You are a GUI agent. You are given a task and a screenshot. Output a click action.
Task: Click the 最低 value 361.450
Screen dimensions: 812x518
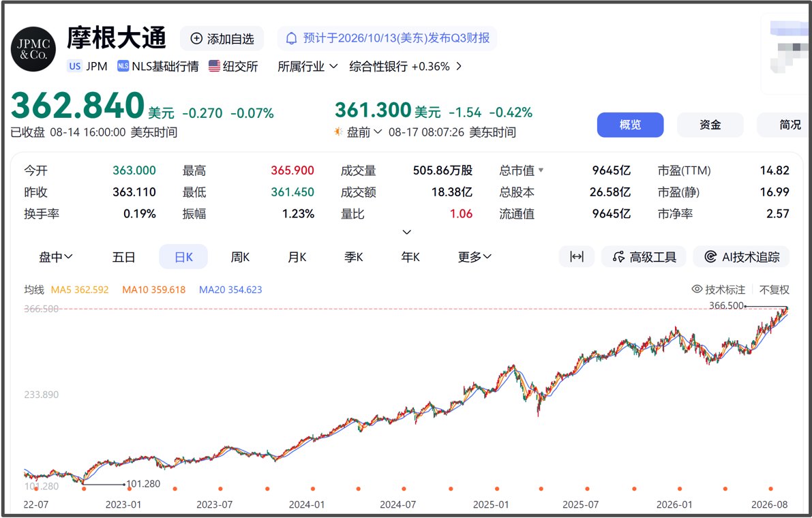coord(292,192)
